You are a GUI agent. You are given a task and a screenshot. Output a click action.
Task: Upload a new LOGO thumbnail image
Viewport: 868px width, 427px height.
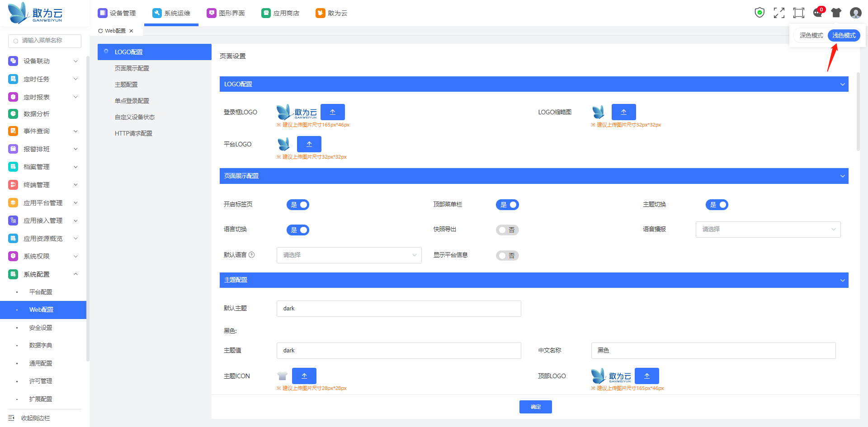[x=623, y=112]
